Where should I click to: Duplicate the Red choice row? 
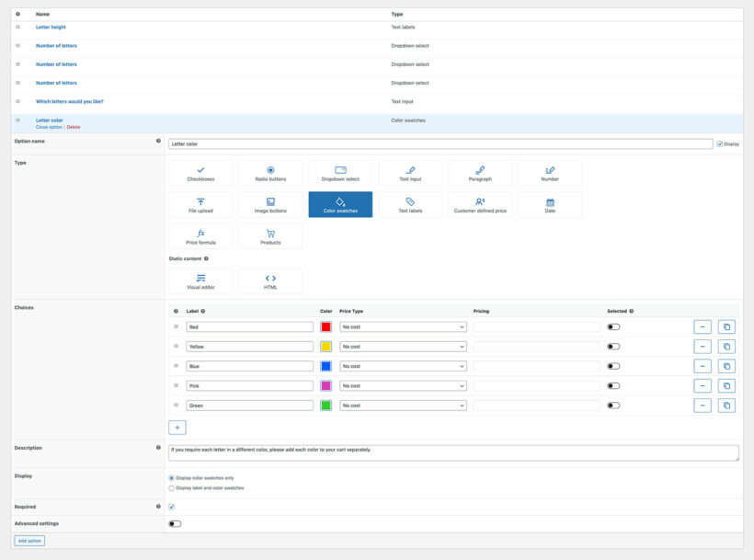tap(726, 326)
